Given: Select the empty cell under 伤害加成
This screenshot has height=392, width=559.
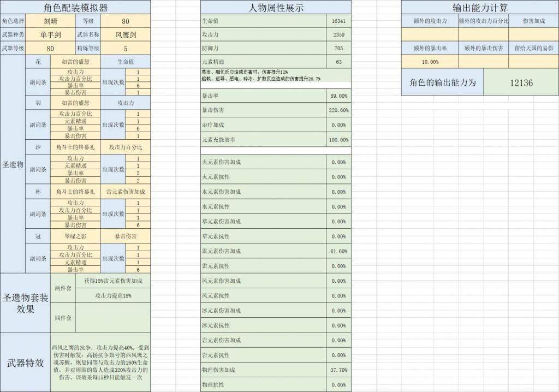Looking at the screenshot, I should pos(534,34).
